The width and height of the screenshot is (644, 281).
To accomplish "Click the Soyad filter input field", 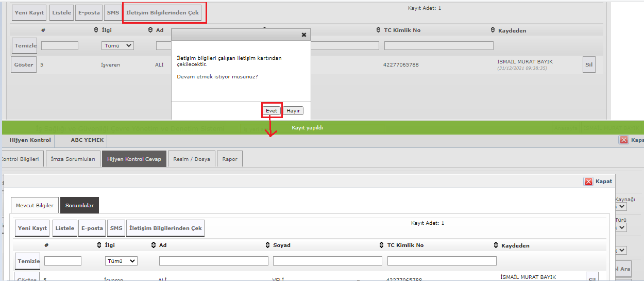I will click(x=327, y=261).
